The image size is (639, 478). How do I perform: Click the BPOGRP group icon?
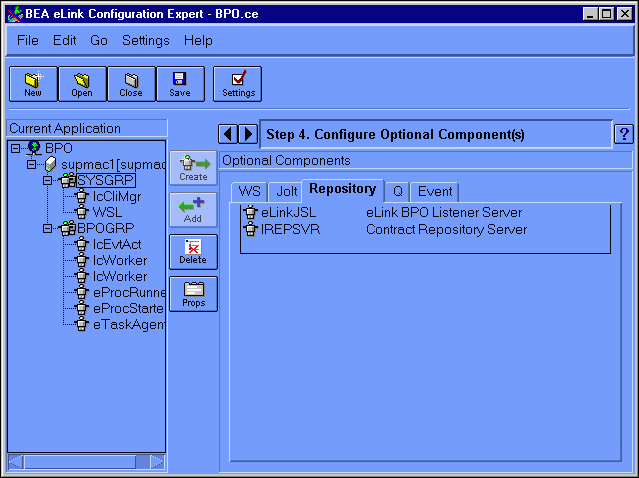tap(68, 228)
